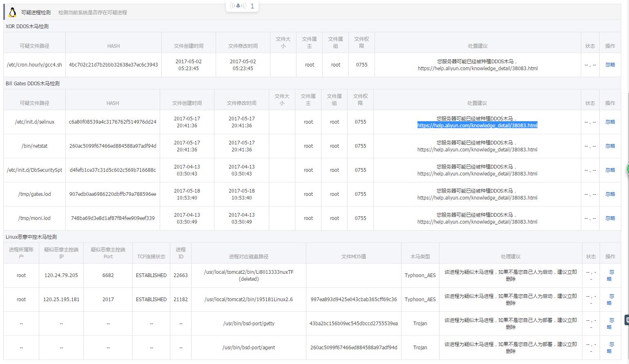Screen dimensions: 629x364
Task: Click hash 748ba69d3e8d1af87f84fee909eef339
Action: tap(112, 218)
